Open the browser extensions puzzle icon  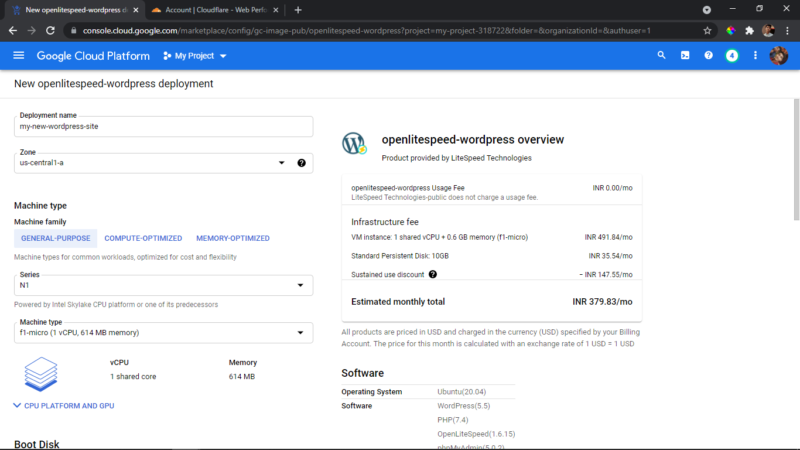click(749, 31)
